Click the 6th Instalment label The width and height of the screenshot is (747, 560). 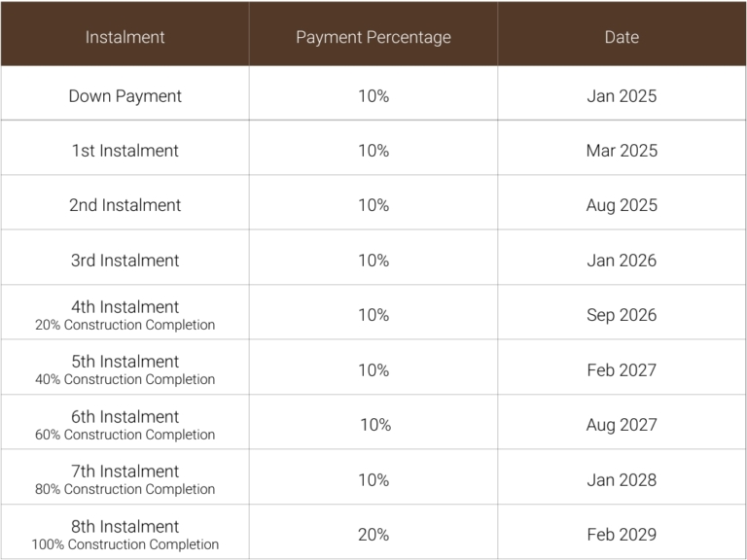(124, 417)
